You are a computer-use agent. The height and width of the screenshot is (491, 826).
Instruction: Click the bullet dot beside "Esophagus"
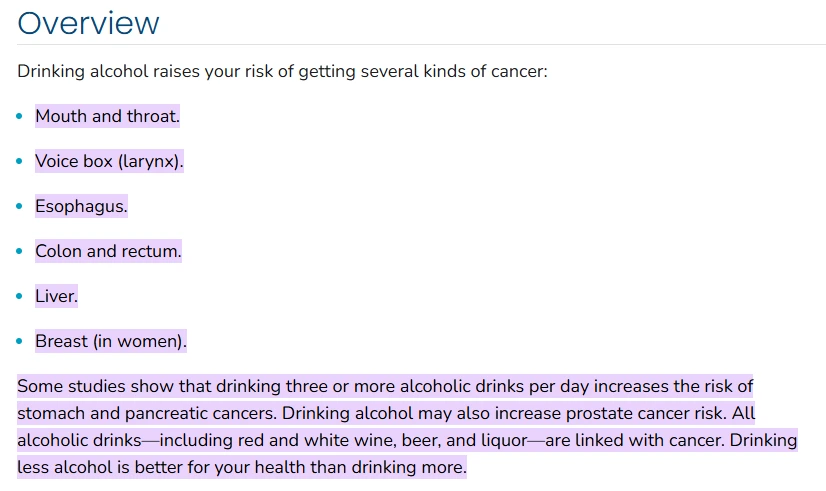click(x=19, y=206)
